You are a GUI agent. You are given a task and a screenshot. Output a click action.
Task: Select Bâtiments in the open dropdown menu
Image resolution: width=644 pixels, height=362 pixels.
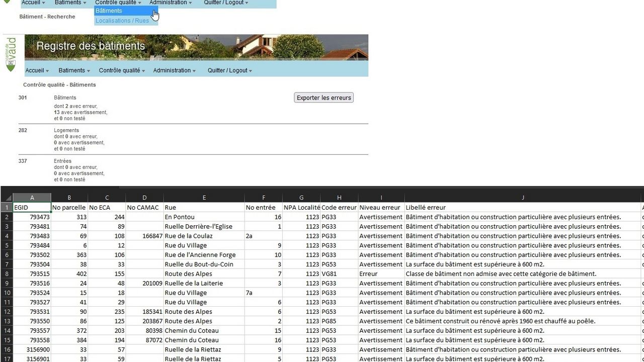[109, 11]
